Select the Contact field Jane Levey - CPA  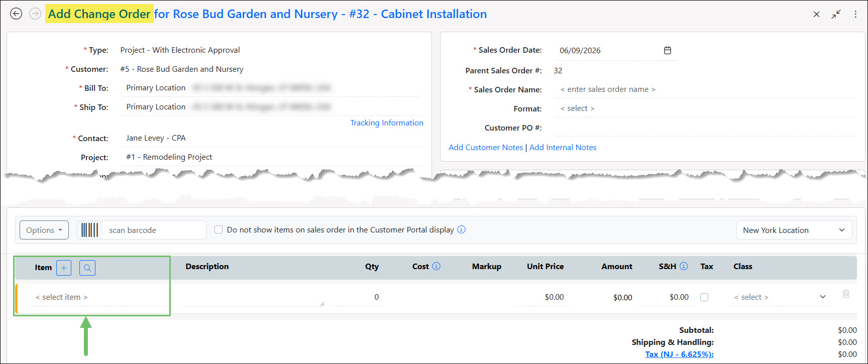click(272, 138)
